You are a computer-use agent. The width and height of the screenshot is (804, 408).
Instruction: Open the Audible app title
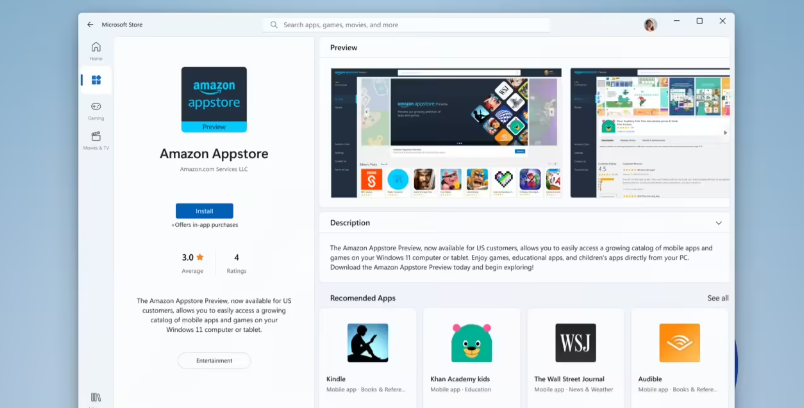coord(650,379)
